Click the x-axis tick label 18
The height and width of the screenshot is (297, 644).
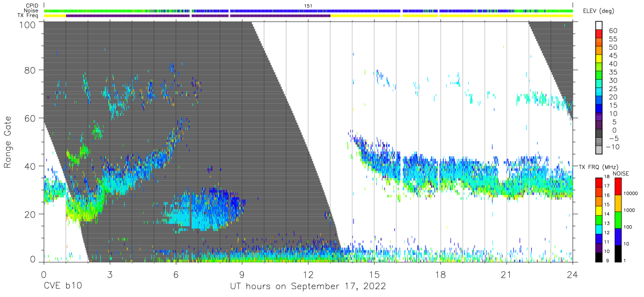pyautogui.click(x=441, y=274)
